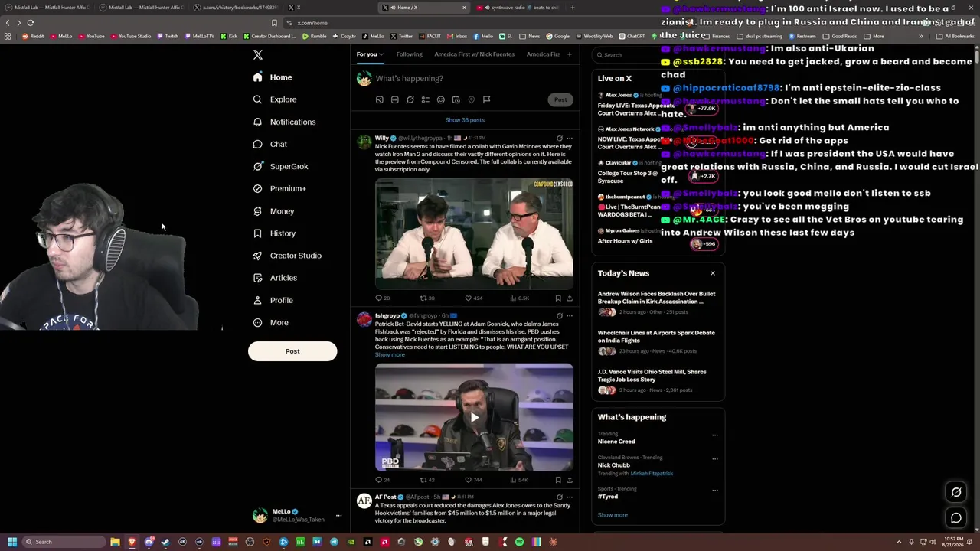Screen dimensions: 980x551
Task: Share Willy's post
Action: [x=569, y=298]
